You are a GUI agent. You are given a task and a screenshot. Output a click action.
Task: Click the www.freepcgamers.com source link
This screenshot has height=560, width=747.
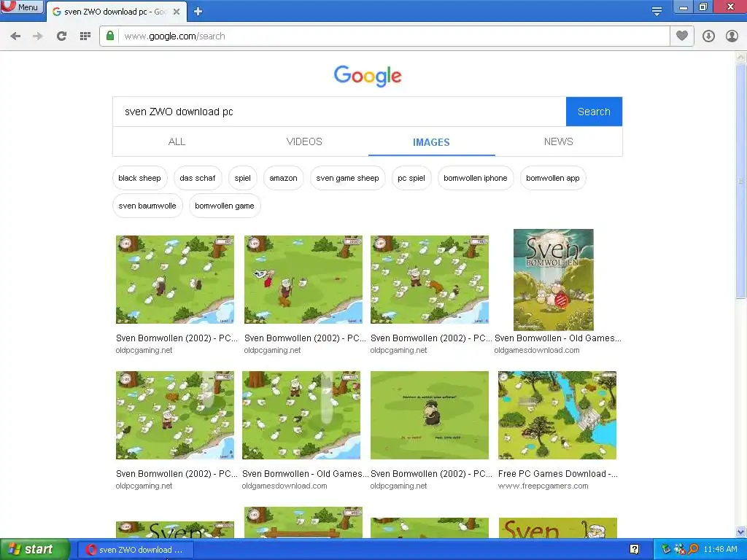point(543,486)
